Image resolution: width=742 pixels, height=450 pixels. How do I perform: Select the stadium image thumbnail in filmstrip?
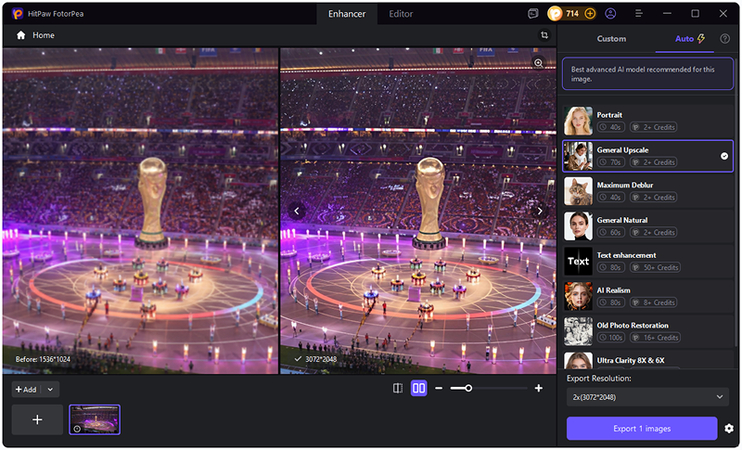point(95,420)
